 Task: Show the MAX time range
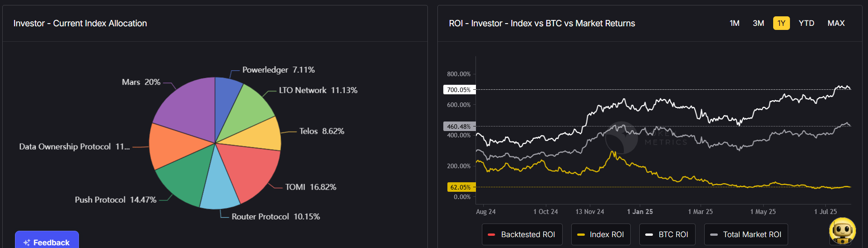(836, 23)
